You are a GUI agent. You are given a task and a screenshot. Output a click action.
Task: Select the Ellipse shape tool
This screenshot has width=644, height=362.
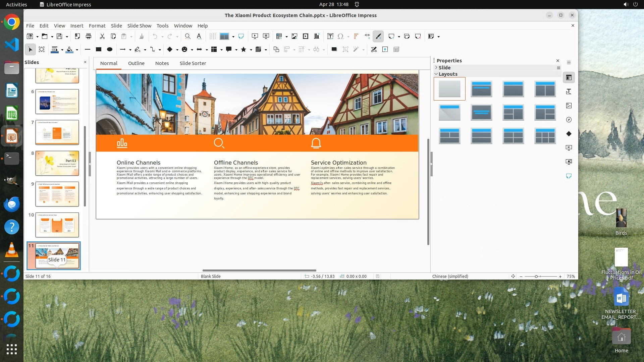click(110, 49)
